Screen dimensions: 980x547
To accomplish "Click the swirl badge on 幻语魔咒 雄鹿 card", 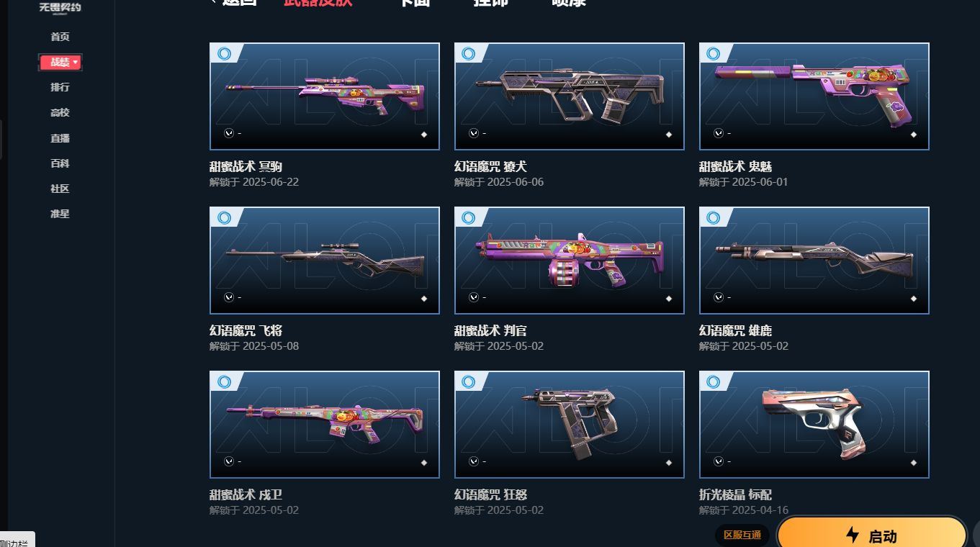I will 714,218.
